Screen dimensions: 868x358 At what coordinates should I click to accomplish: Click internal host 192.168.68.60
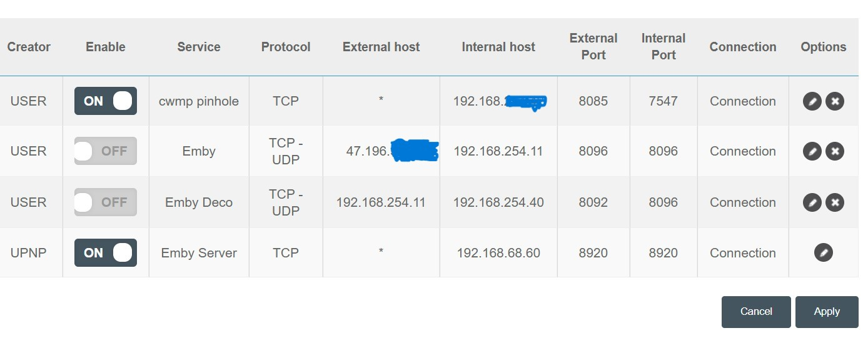(498, 253)
